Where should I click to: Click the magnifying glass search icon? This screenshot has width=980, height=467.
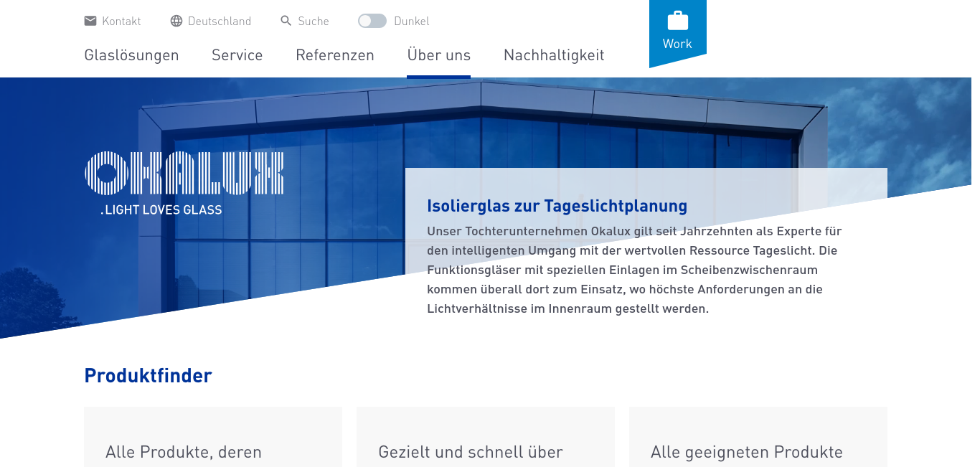click(x=286, y=21)
